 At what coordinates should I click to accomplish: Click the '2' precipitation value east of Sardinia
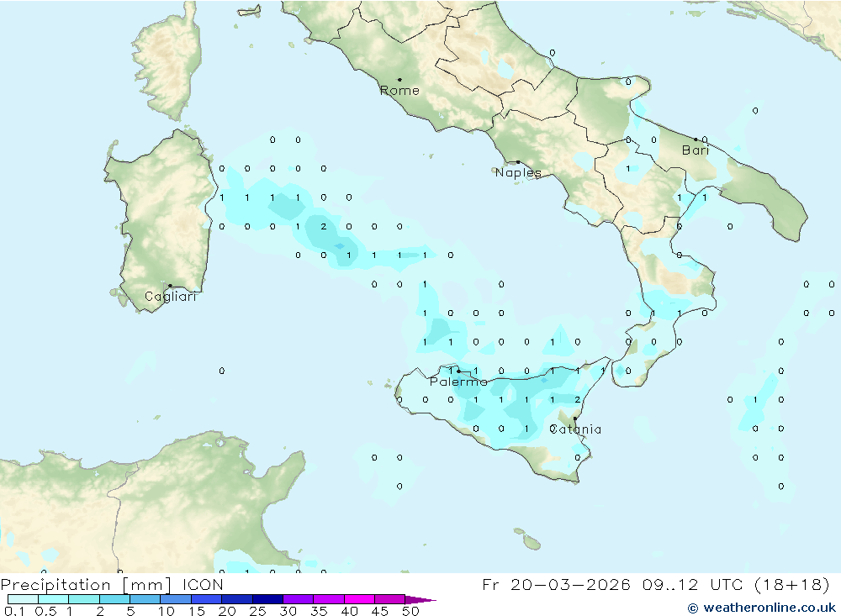tap(324, 226)
